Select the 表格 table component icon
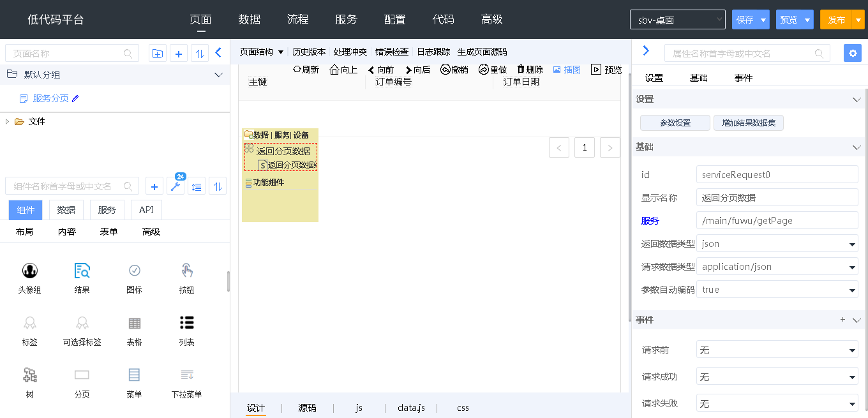This screenshot has width=868, height=418. [134, 323]
